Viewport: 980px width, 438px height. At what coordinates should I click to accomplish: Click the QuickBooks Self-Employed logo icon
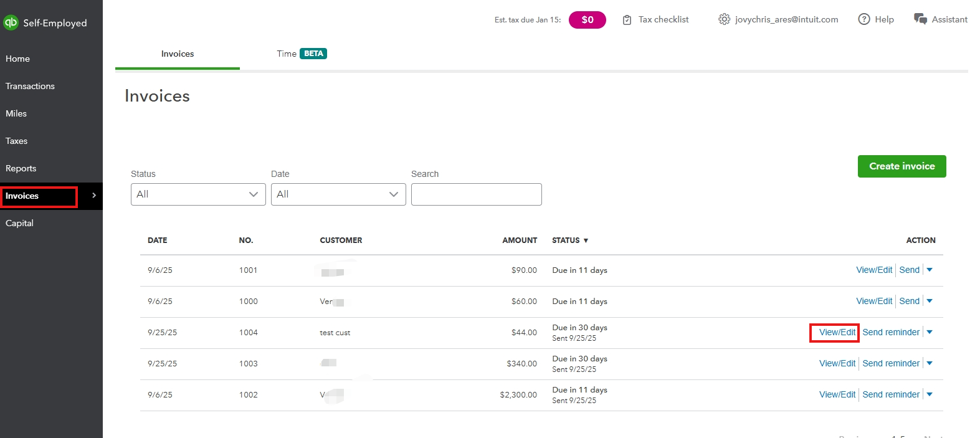pyautogui.click(x=11, y=23)
